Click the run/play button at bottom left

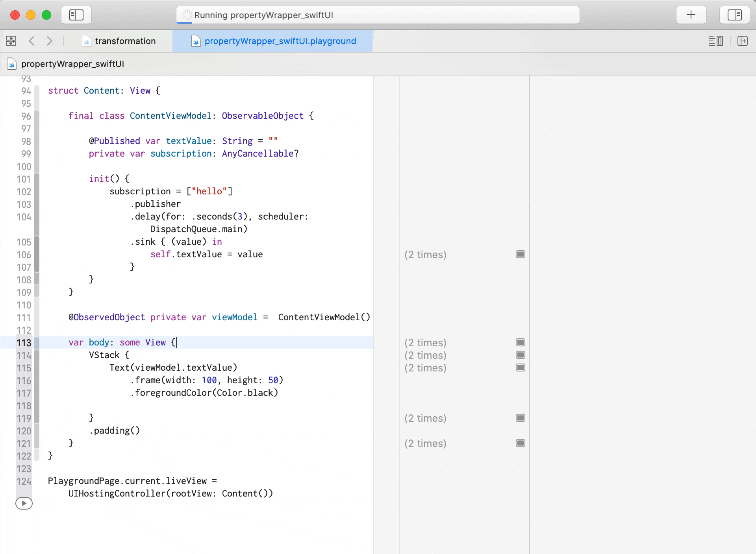coord(24,503)
